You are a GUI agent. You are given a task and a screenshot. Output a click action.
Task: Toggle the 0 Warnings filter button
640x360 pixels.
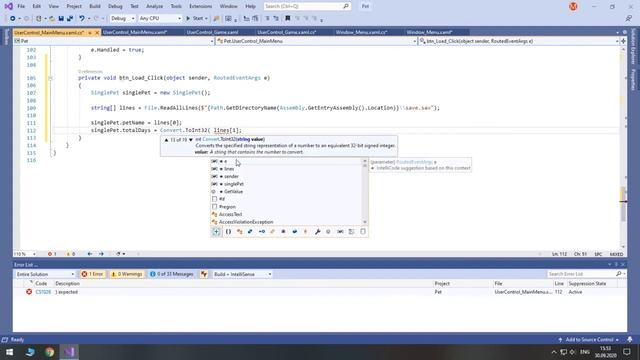(127, 274)
